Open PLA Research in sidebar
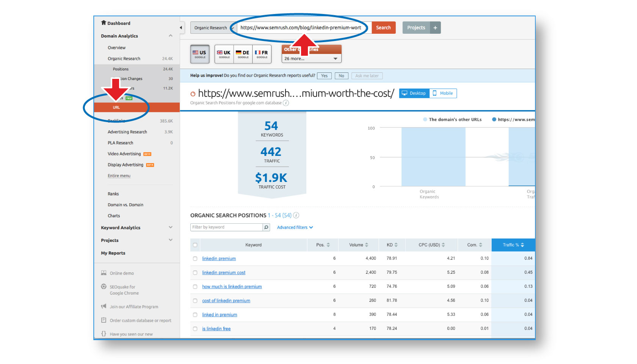Image resolution: width=637 pixels, height=364 pixels. tap(121, 143)
